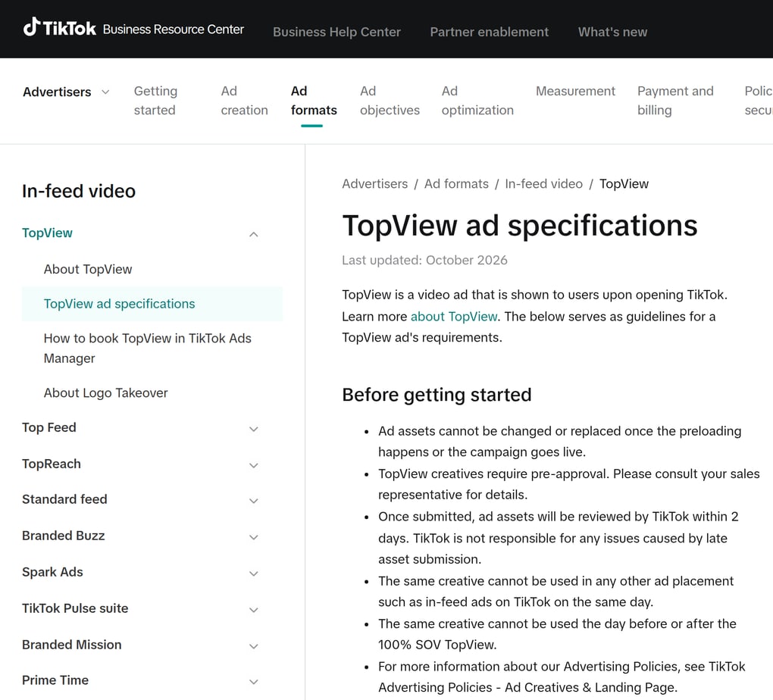This screenshot has width=773, height=700.
Task: Collapse the TopView section with its chevron
Action: (x=253, y=234)
